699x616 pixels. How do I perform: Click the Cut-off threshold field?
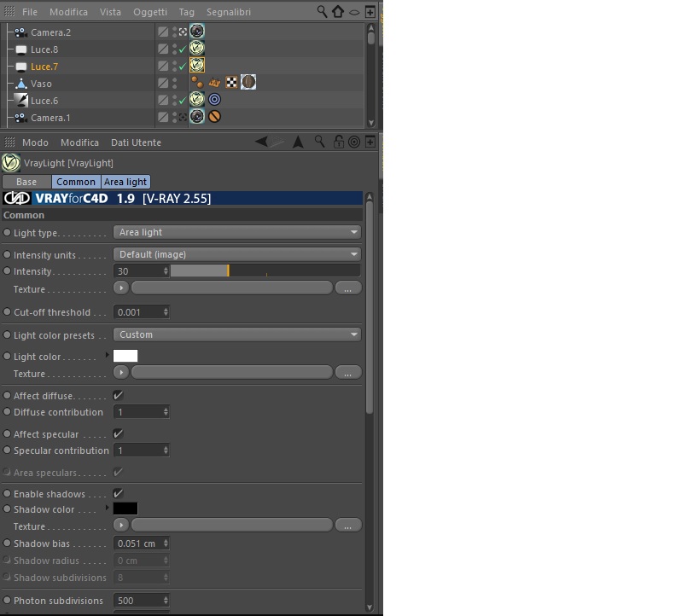click(x=142, y=312)
